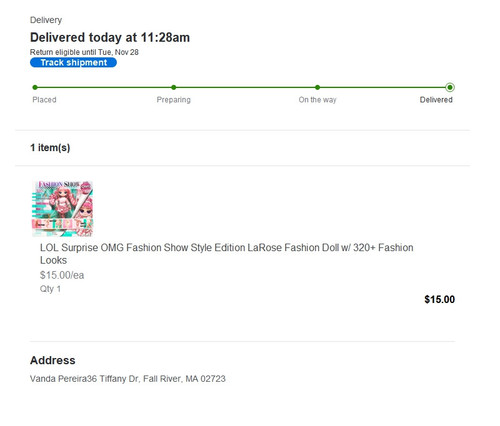Click the Delivered step label
500x426 pixels.
point(436,100)
